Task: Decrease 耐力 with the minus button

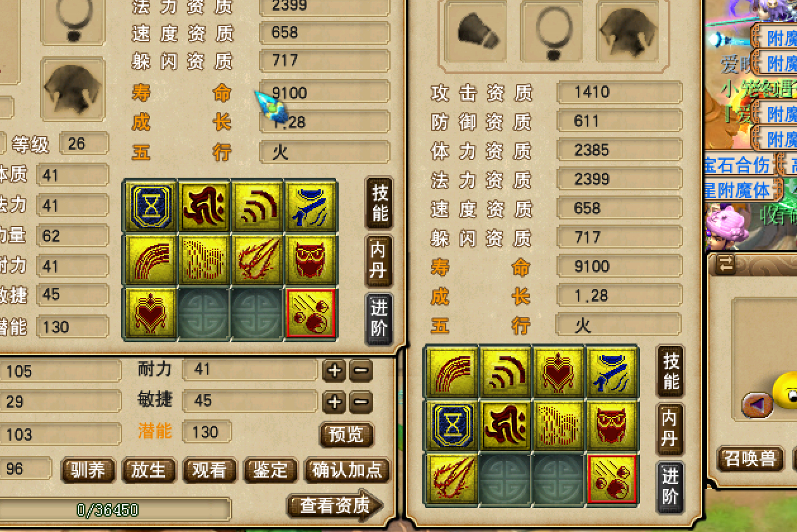Action: click(x=360, y=371)
